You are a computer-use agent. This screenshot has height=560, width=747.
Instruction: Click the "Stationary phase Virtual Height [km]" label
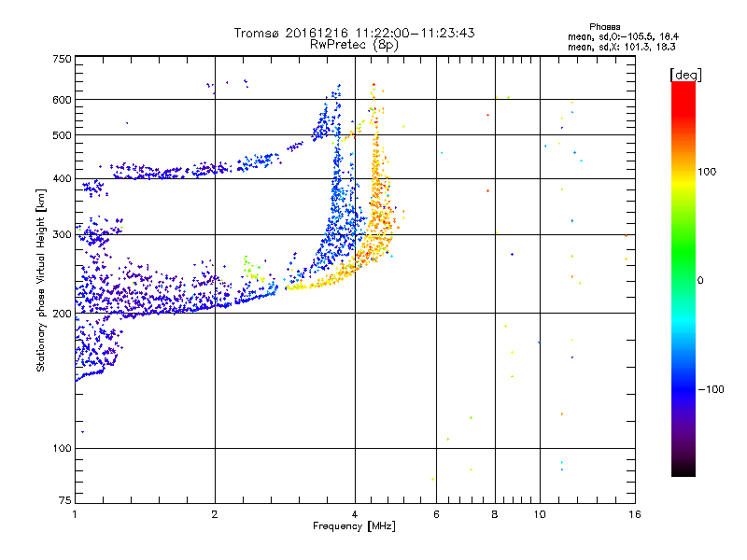tap(40, 281)
